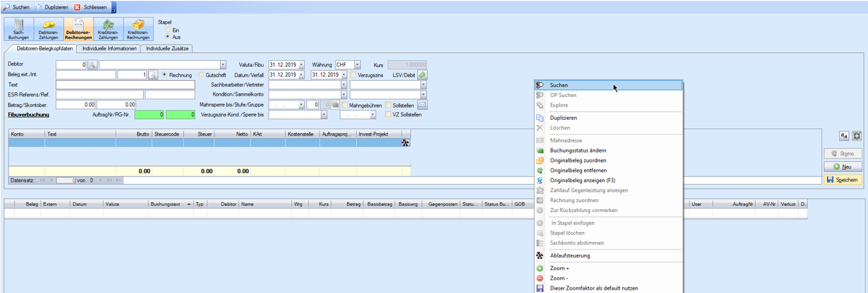Select the Stapel Ein radio button
The height and width of the screenshot is (293, 868).
pos(168,30)
